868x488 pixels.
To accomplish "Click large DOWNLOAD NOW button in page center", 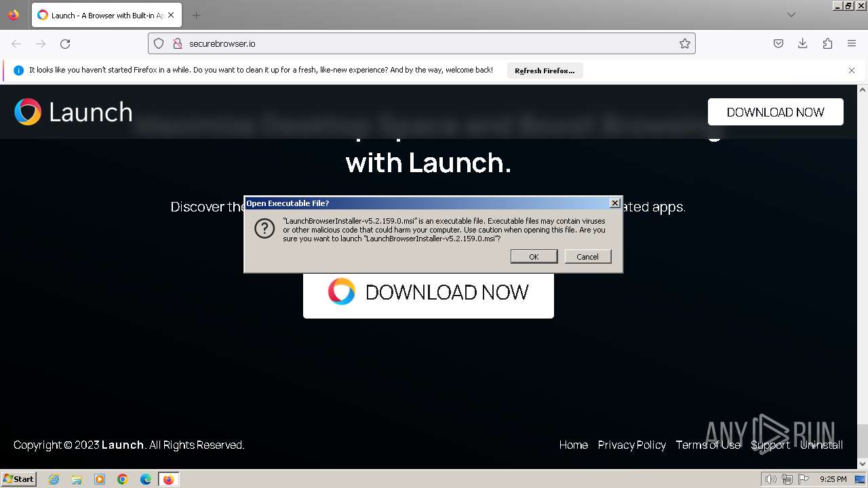I will click(x=429, y=293).
